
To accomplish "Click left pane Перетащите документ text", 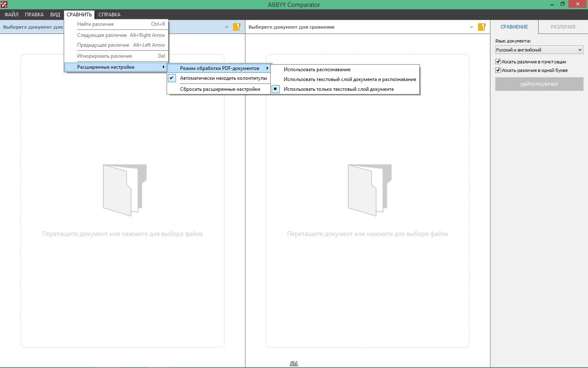I will 122,234.
